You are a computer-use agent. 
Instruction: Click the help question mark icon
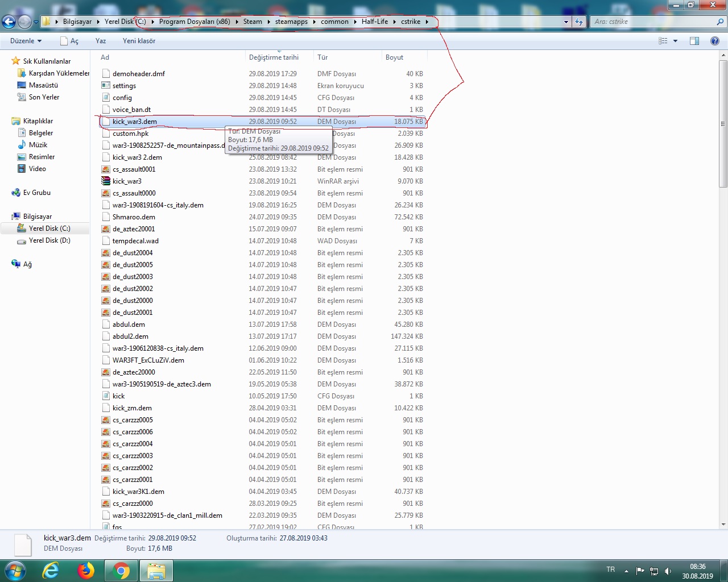click(715, 41)
